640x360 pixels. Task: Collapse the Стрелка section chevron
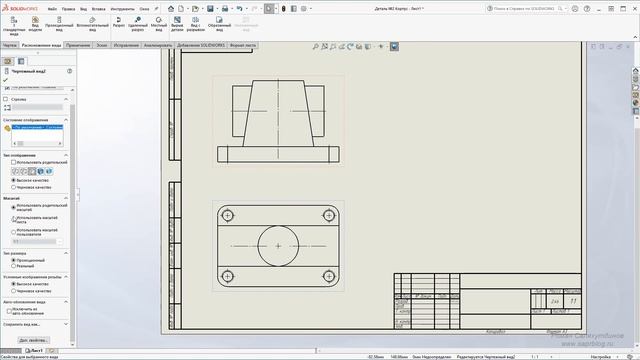coord(66,99)
